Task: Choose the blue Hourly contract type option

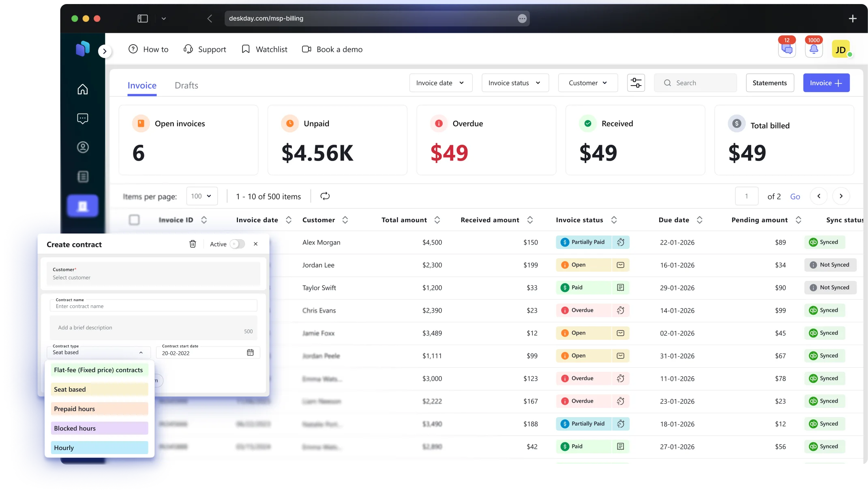Action: coord(99,448)
